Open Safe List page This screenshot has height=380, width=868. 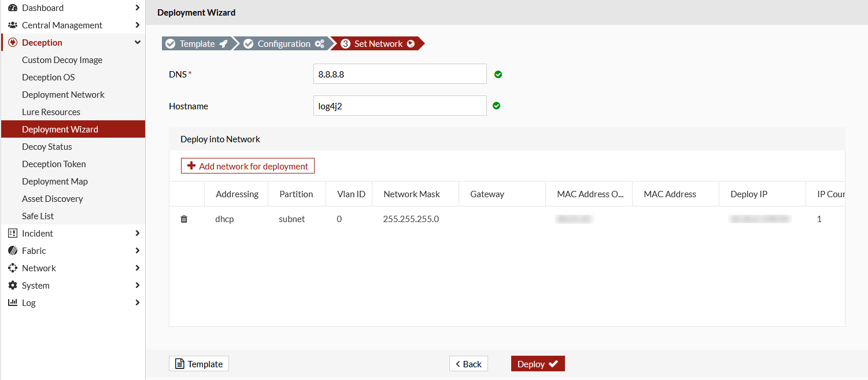(73, 216)
